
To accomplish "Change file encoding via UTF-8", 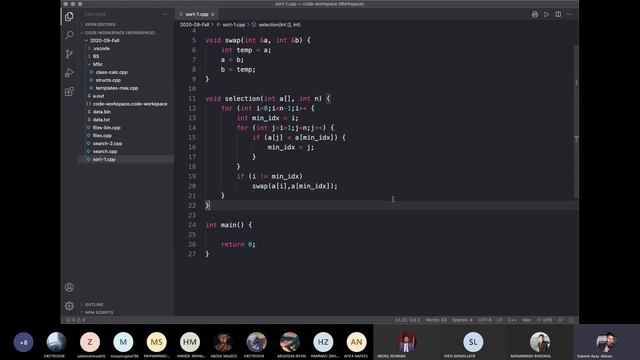I will pos(484,320).
